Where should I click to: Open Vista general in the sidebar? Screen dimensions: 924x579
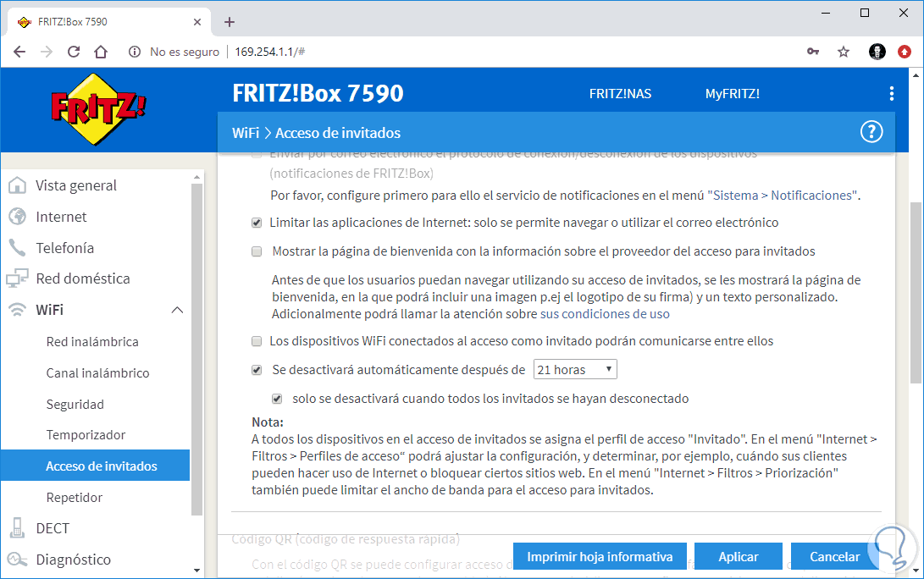[x=76, y=185]
